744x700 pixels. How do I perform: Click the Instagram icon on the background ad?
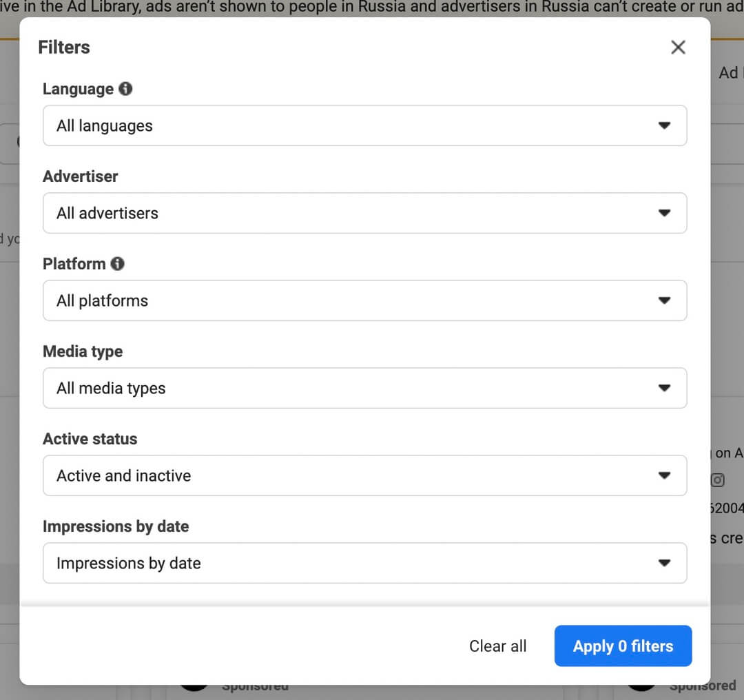[718, 480]
